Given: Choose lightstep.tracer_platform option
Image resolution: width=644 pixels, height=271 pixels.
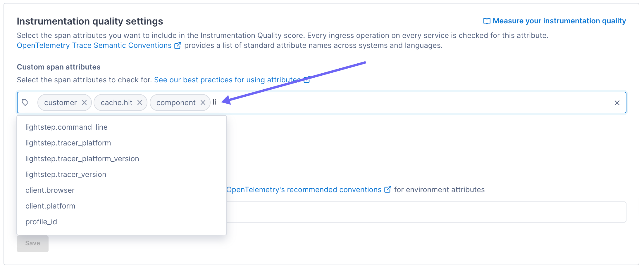Looking at the screenshot, I should (68, 143).
